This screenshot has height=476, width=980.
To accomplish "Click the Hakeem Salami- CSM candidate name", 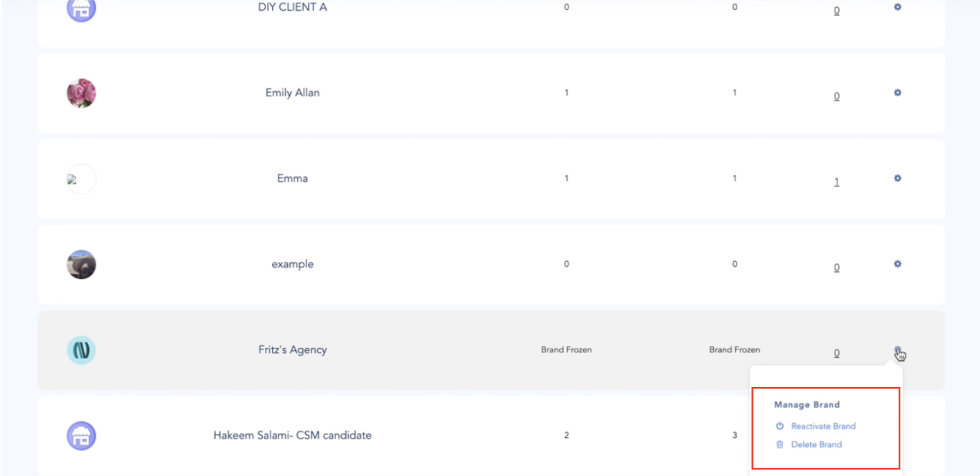I will [x=292, y=435].
